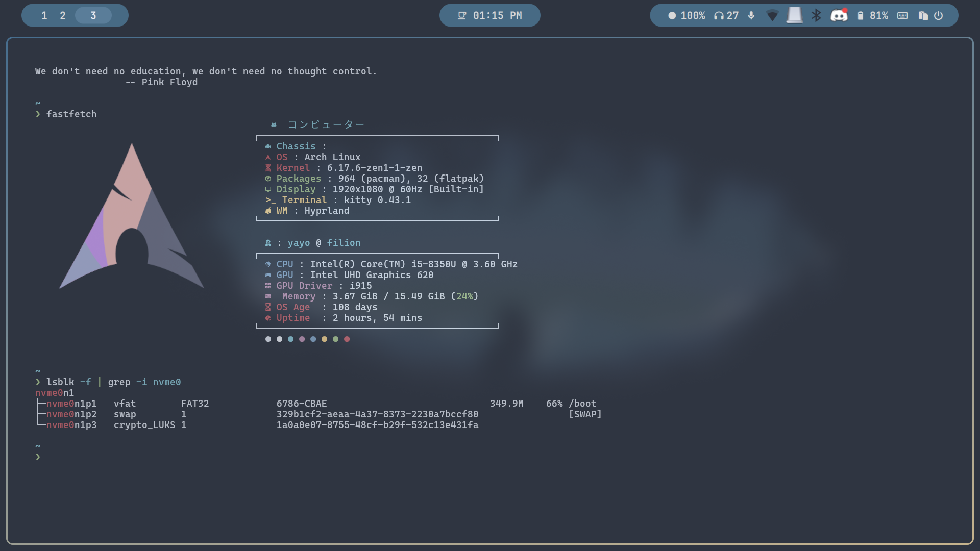Click the removable drive tray icon
Viewport: 980px width, 551px height.
794,16
